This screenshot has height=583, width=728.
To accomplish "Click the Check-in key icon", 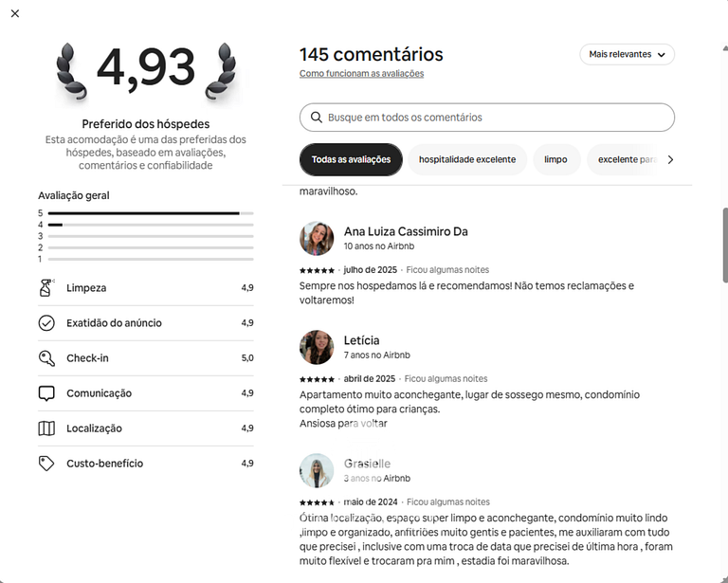I will pyautogui.click(x=46, y=358).
